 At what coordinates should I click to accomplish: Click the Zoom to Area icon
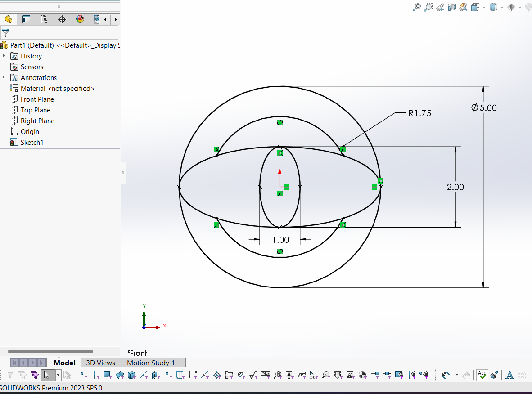[428, 7]
